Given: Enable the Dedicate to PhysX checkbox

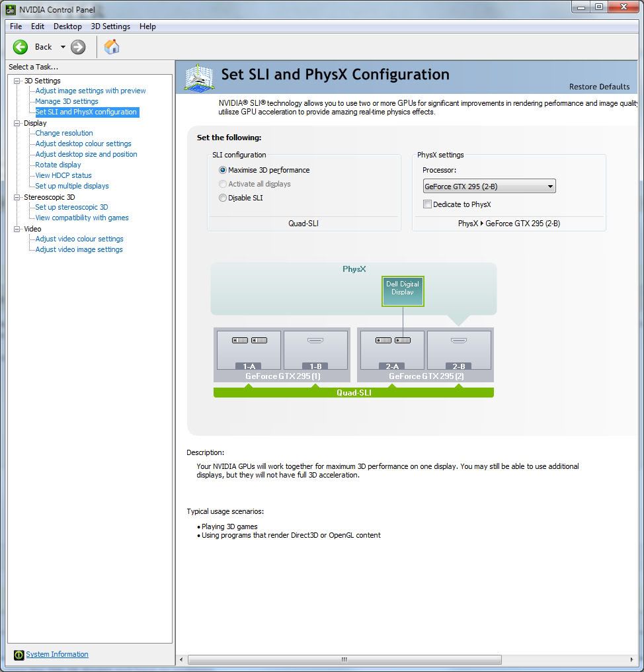Looking at the screenshot, I should click(427, 204).
